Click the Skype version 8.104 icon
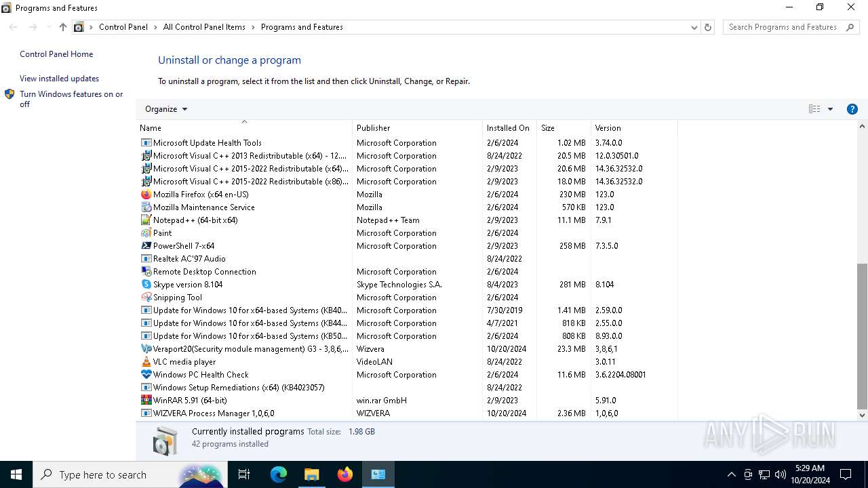The image size is (868, 488). 146,285
